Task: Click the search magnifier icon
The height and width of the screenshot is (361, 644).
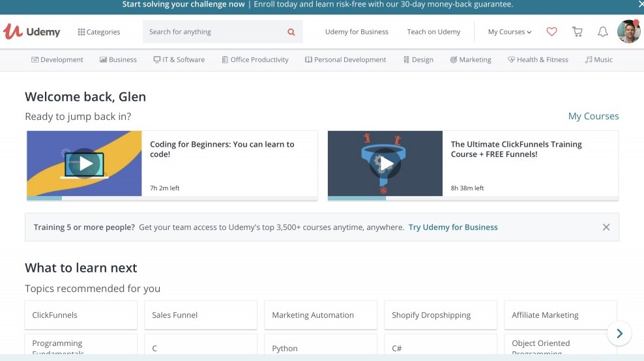Action: [x=291, y=32]
